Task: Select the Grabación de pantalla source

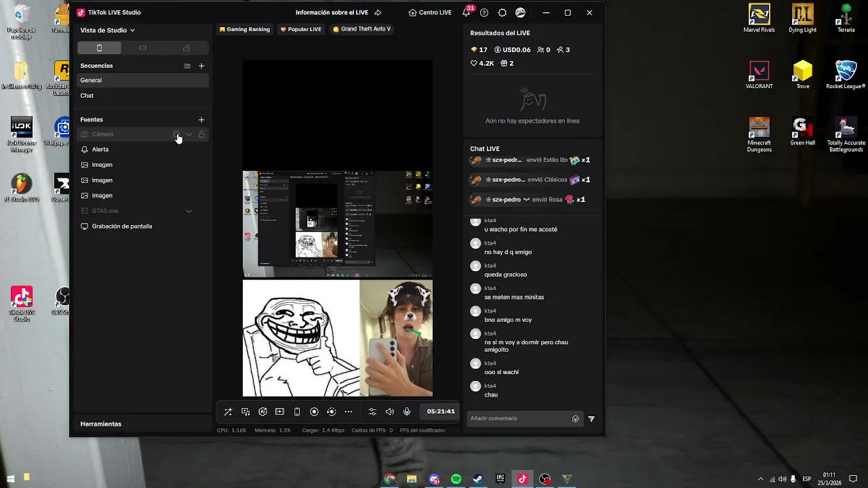Action: pyautogui.click(x=142, y=226)
